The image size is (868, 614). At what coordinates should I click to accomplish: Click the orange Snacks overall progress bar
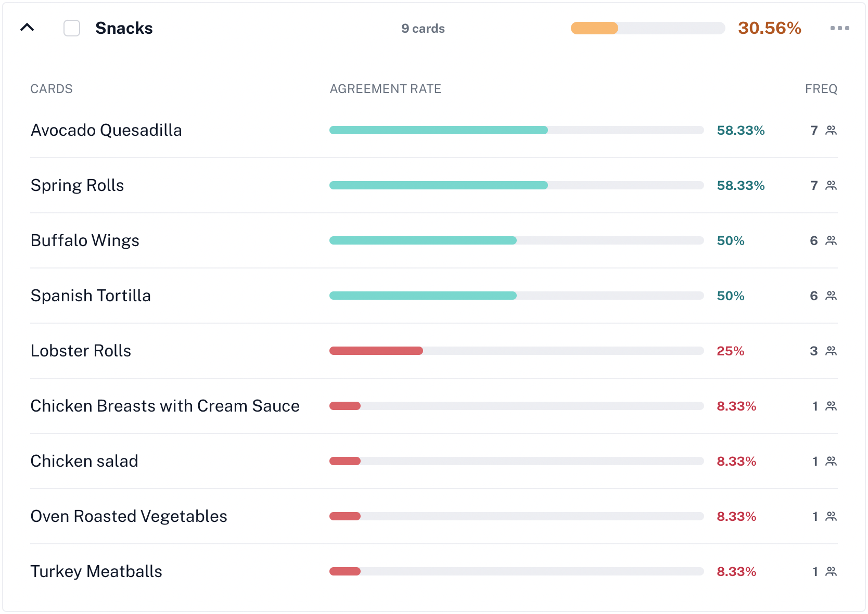click(647, 28)
